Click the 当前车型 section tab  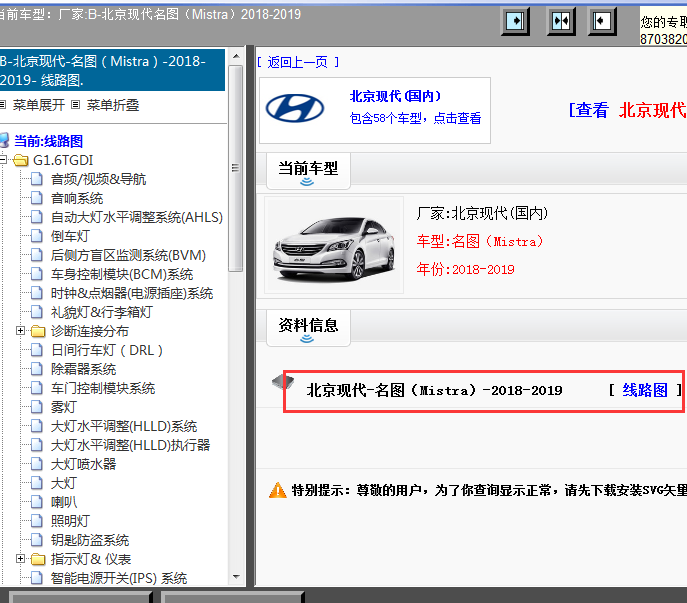coord(308,171)
